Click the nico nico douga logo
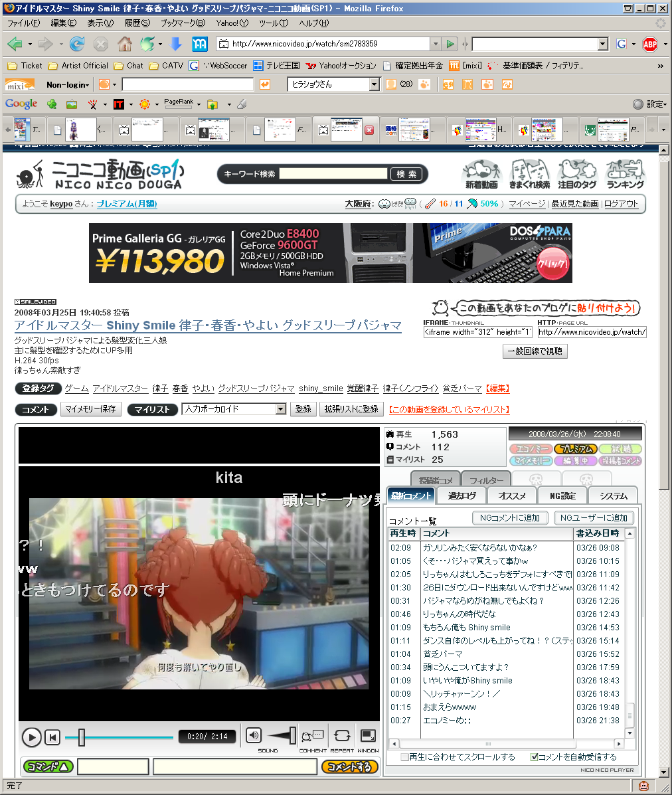This screenshot has height=795, width=672. pos(100,175)
